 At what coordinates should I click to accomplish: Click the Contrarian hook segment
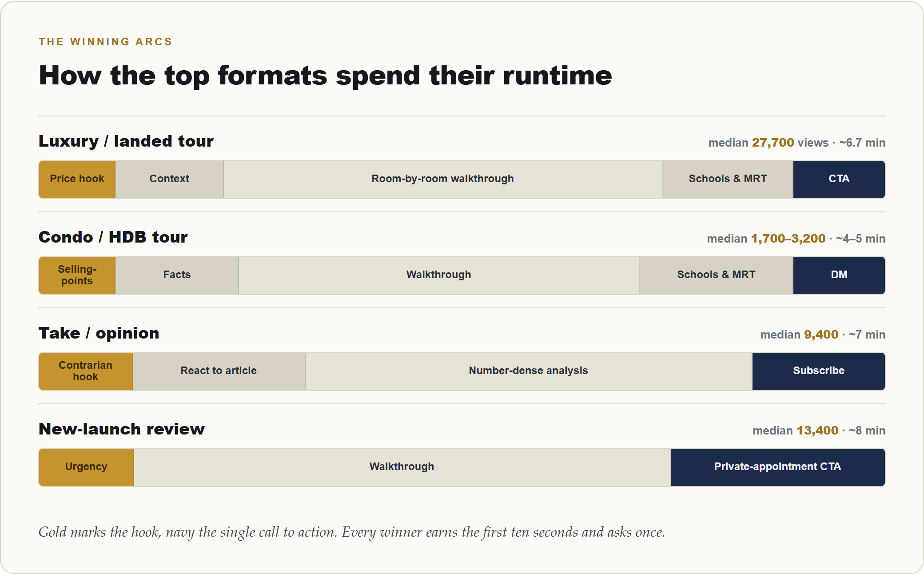[x=86, y=371]
